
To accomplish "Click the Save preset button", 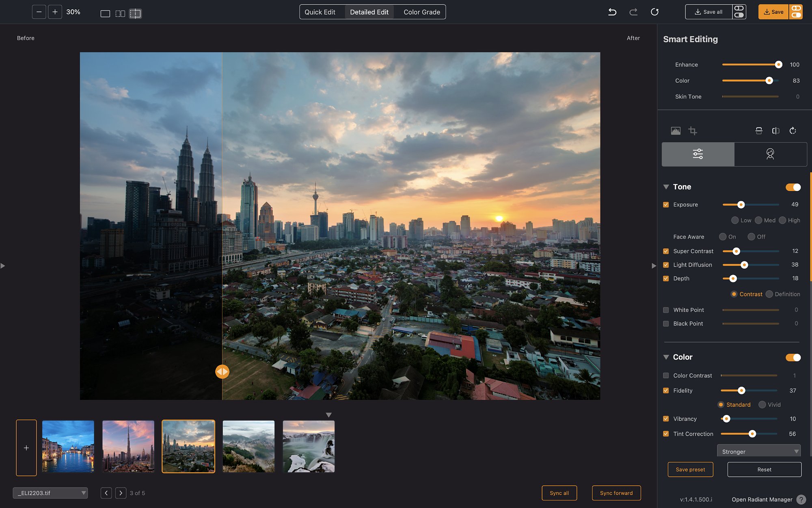I will pos(690,469).
